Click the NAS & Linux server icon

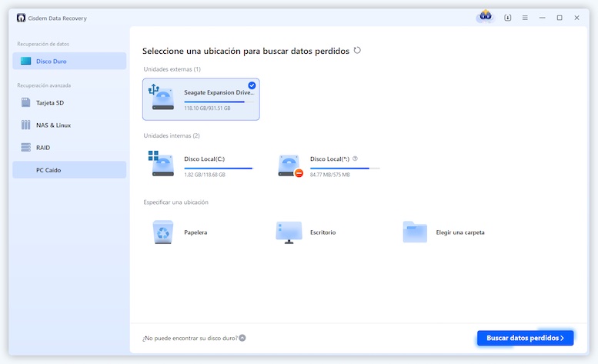click(x=25, y=125)
